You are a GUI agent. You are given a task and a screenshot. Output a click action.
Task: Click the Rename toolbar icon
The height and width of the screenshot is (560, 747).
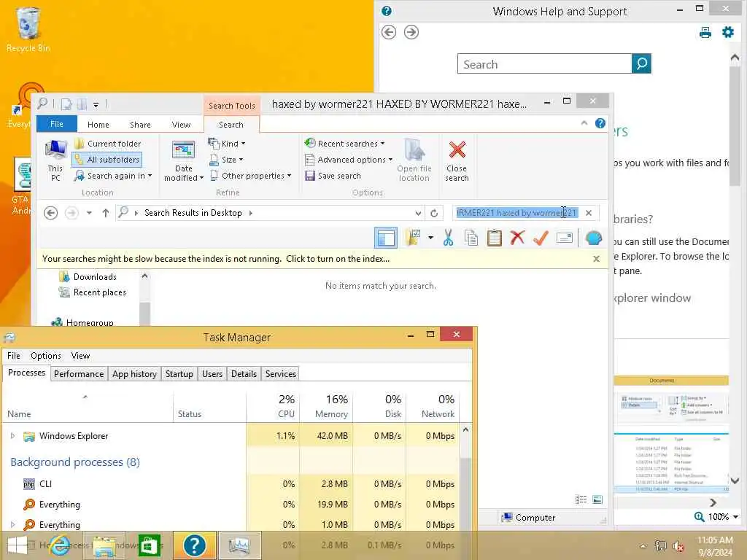[x=565, y=238]
